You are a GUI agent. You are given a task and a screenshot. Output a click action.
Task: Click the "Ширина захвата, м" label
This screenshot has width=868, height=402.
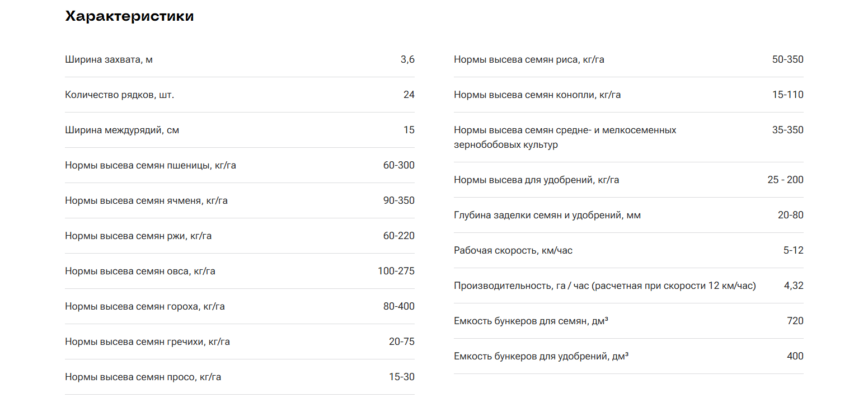click(109, 59)
